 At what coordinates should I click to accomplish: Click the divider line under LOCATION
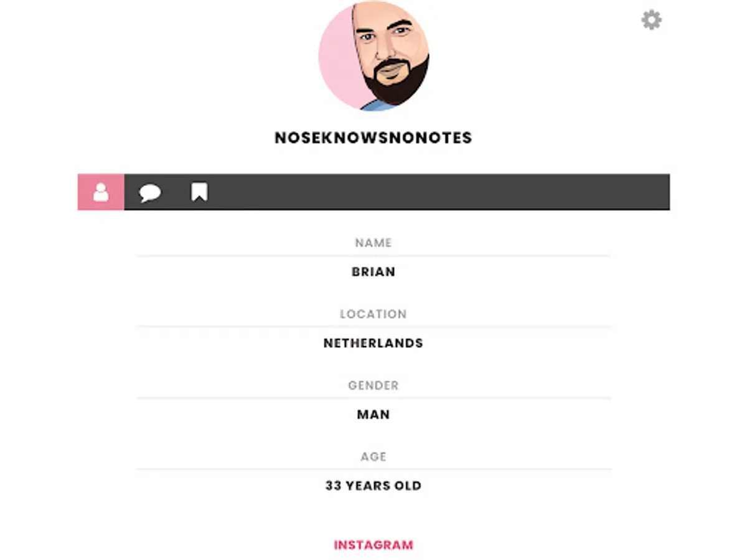tap(374, 327)
